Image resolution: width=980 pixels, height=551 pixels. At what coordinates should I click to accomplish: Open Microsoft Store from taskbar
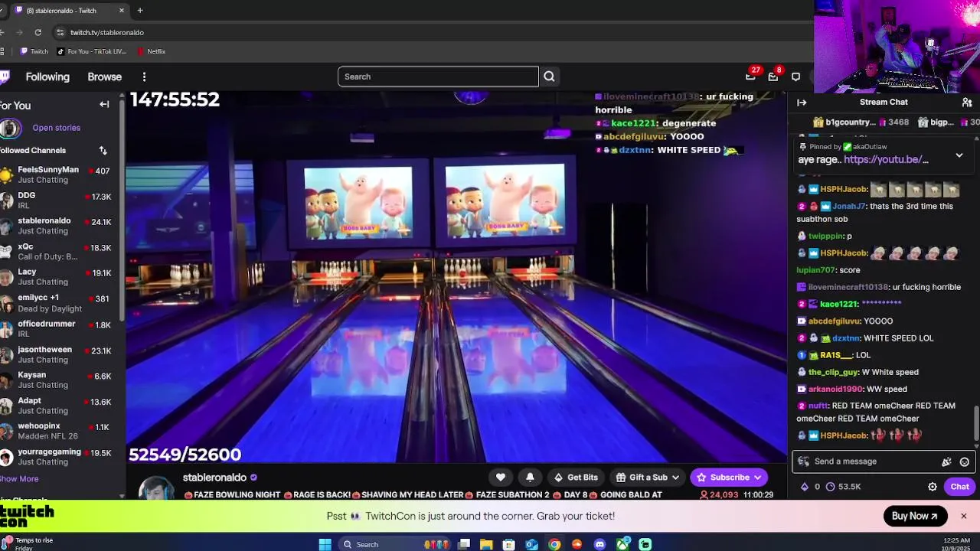tap(509, 544)
